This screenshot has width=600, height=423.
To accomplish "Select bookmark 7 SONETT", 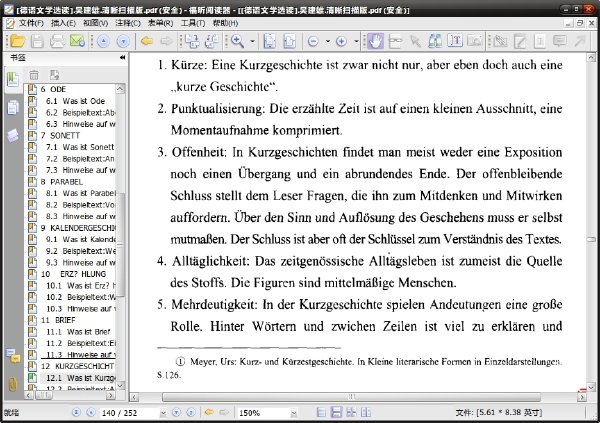I will tap(60, 136).
